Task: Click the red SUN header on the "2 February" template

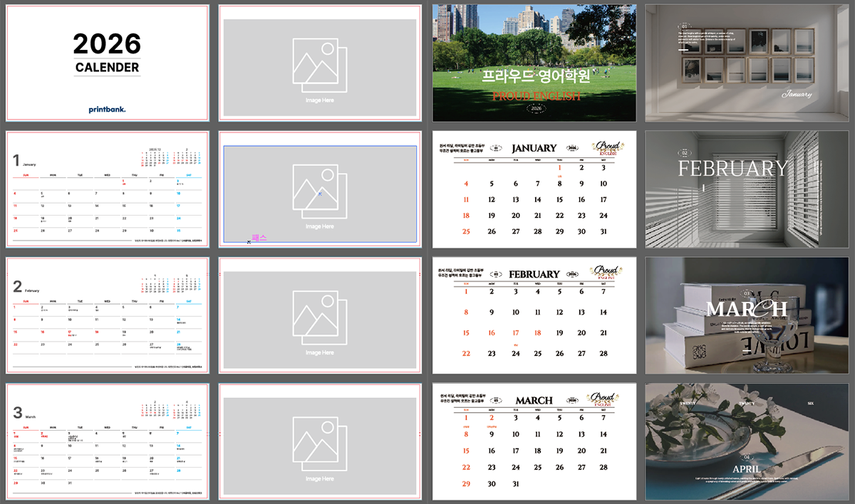Action: click(26, 300)
